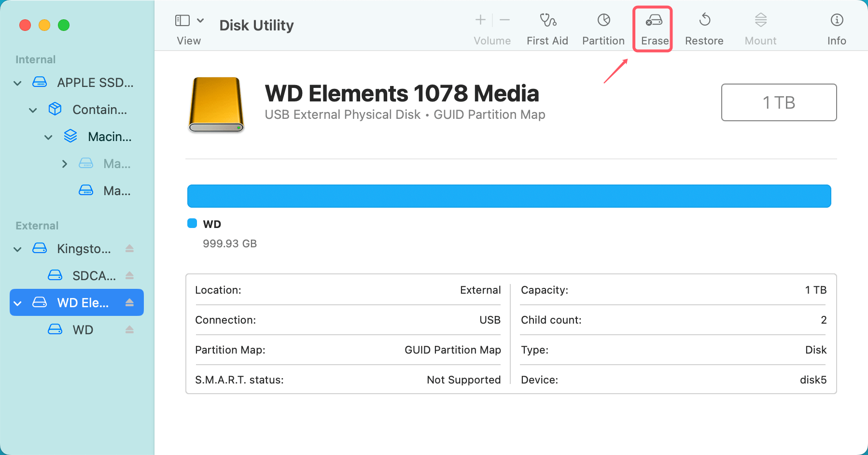The image size is (868, 455).
Task: Open the View options dropdown chevron
Action: [x=201, y=20]
